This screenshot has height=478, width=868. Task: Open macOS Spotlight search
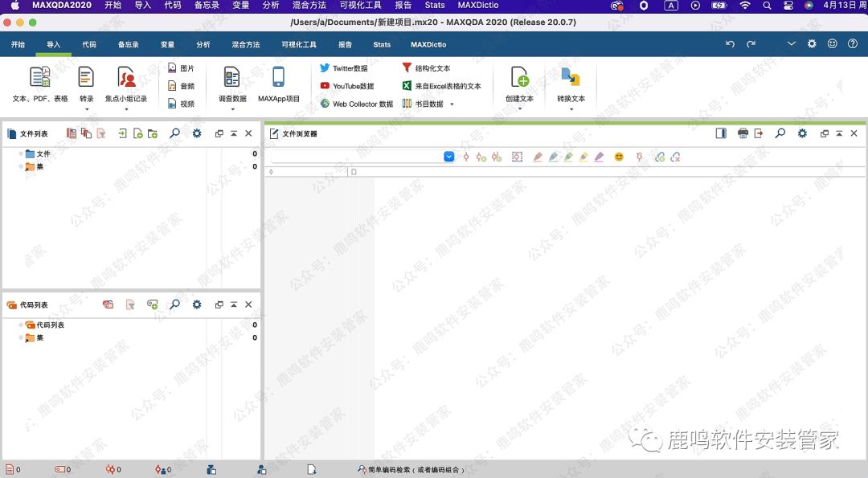click(x=767, y=5)
